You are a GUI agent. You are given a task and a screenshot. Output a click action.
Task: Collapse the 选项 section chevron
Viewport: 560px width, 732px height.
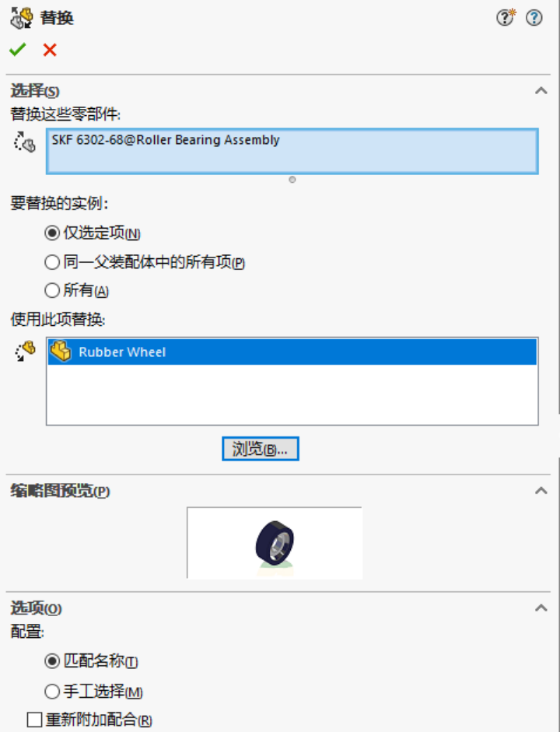pos(541,608)
